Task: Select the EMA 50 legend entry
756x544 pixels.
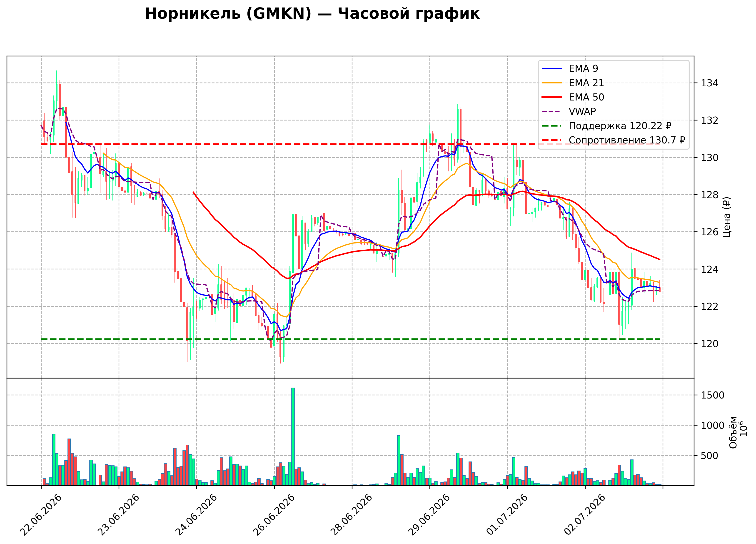Action: 573,97
